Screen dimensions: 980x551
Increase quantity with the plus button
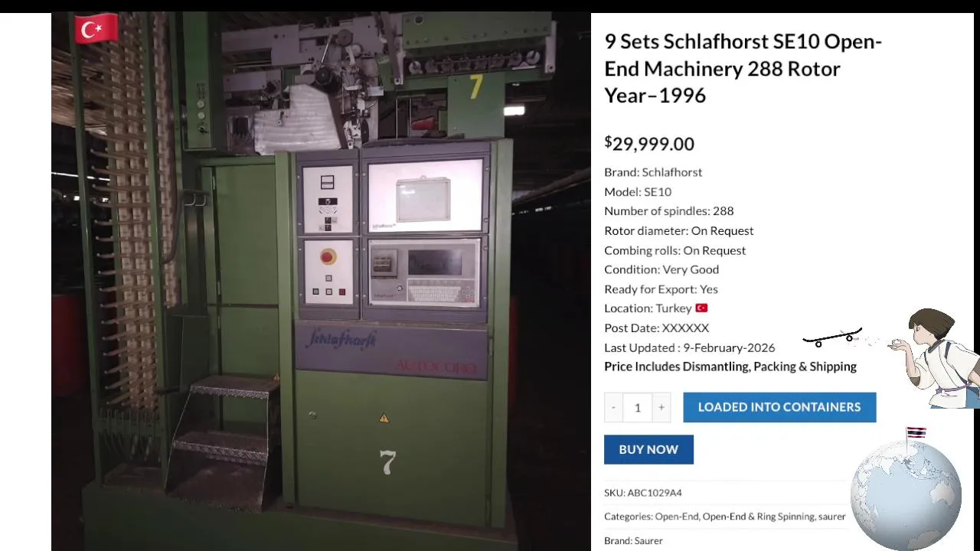click(661, 407)
